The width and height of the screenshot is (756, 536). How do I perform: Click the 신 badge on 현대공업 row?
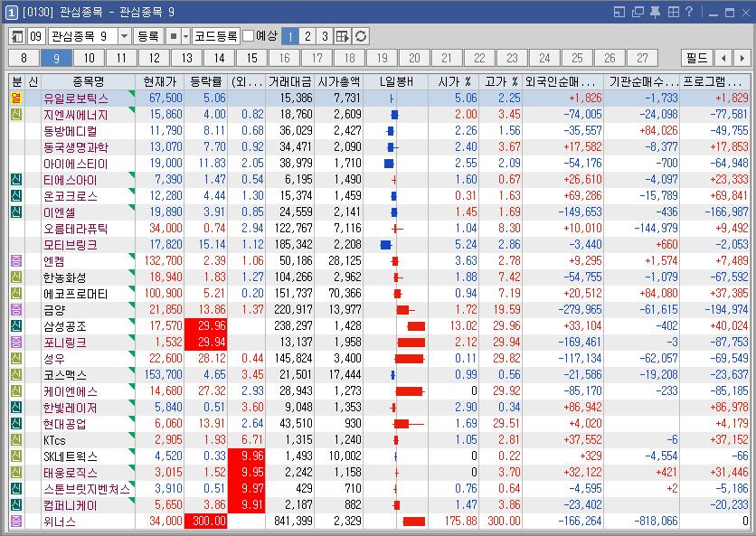point(16,424)
